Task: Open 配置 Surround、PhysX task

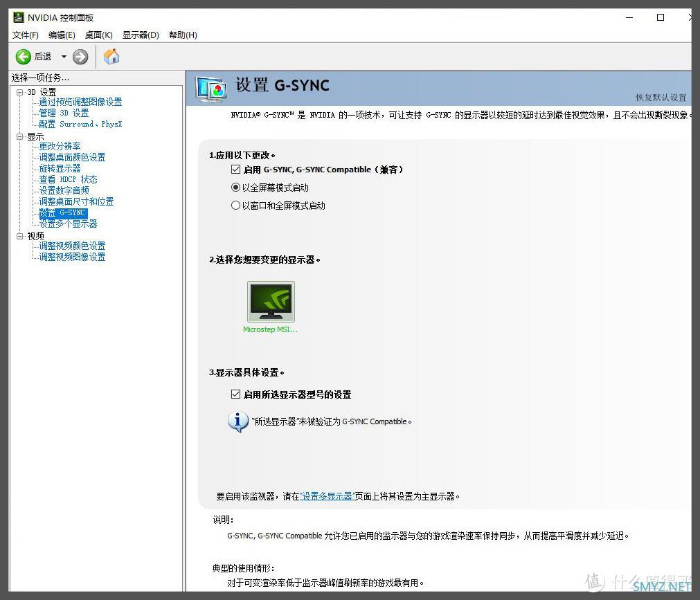Action: click(x=80, y=124)
